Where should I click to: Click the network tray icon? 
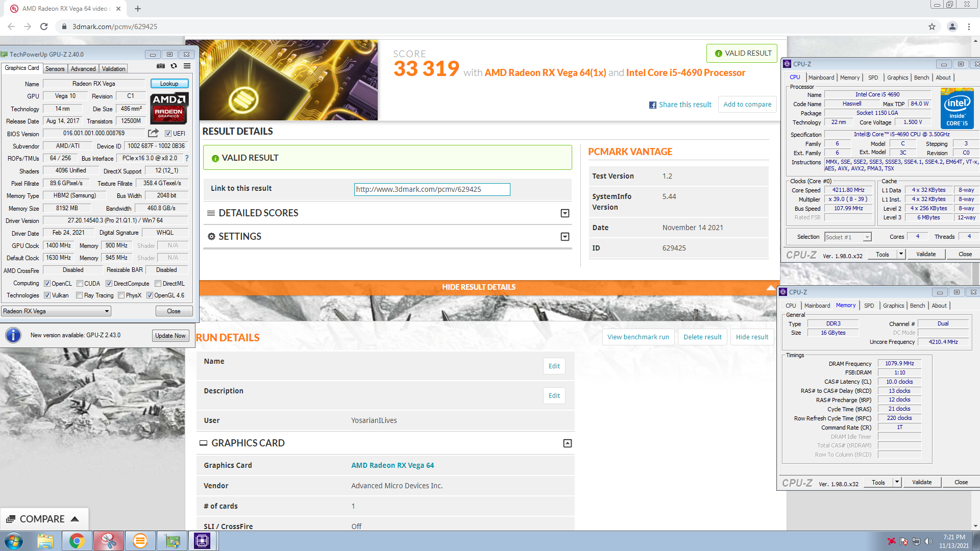(916, 541)
